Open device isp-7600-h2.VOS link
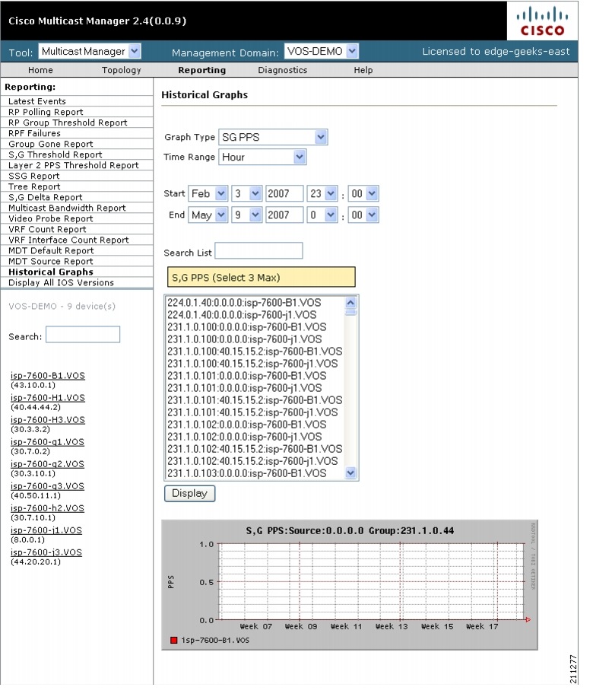 click(47, 508)
